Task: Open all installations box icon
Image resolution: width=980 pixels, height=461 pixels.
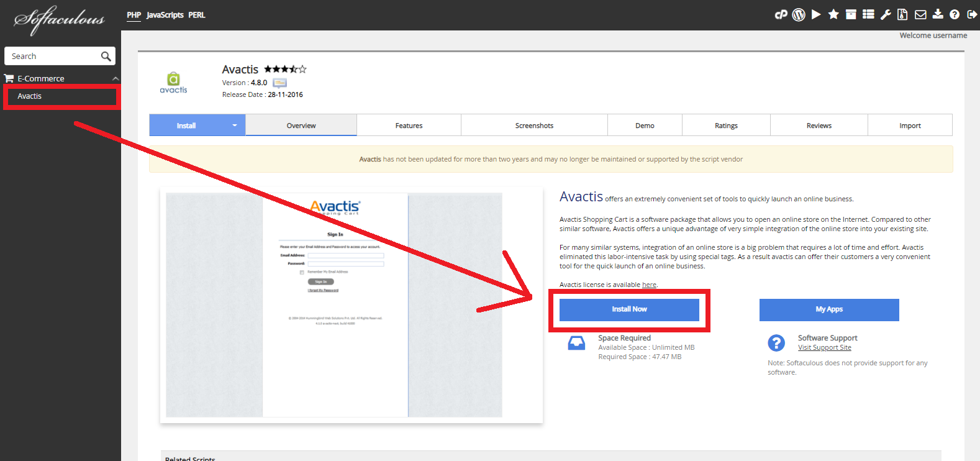Action: pos(851,14)
